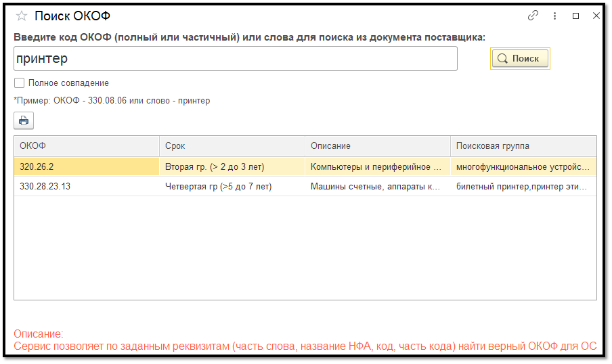The image size is (612, 364).
Task: Add Поиск ОКОФ to favorites star
Action: click(22, 16)
